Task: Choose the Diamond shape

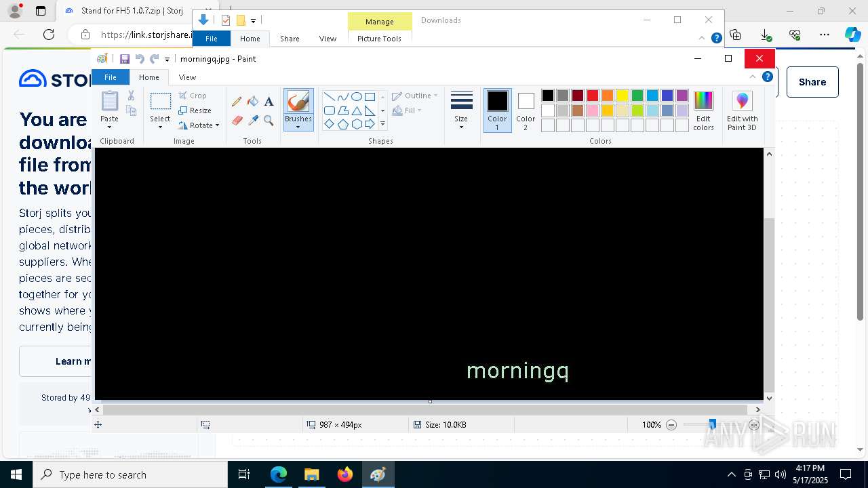Action: (329, 124)
